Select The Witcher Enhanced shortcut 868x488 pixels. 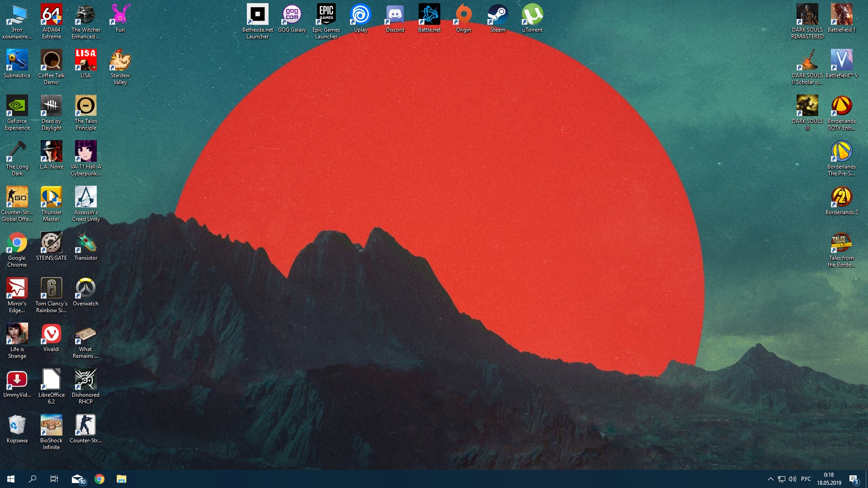click(85, 22)
